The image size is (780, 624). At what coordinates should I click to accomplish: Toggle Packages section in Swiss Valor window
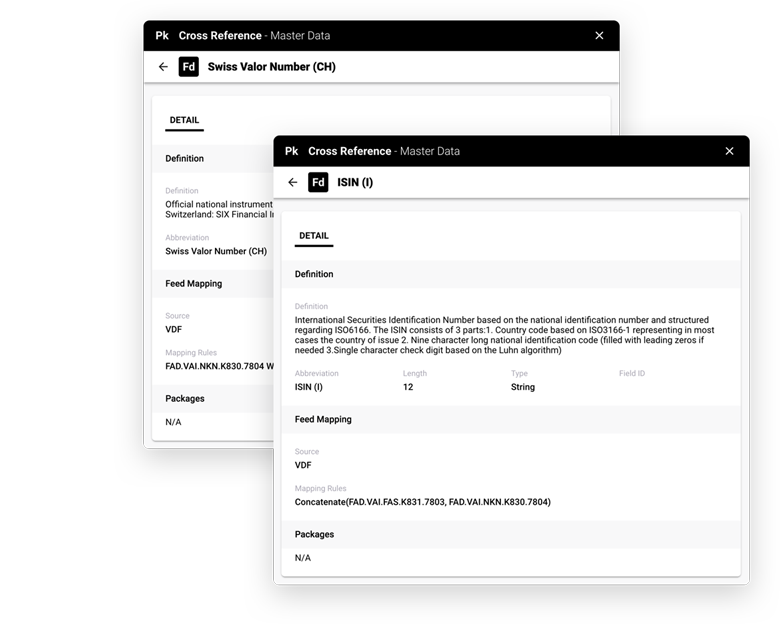185,399
